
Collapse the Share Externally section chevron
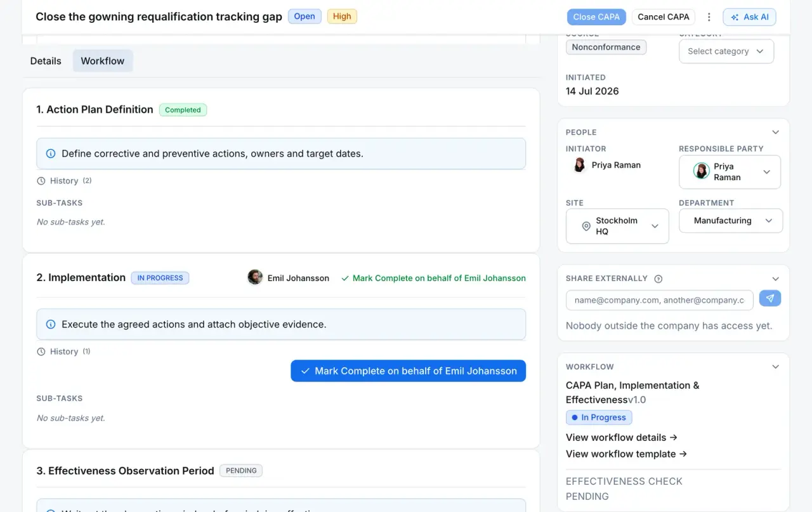[775, 279]
